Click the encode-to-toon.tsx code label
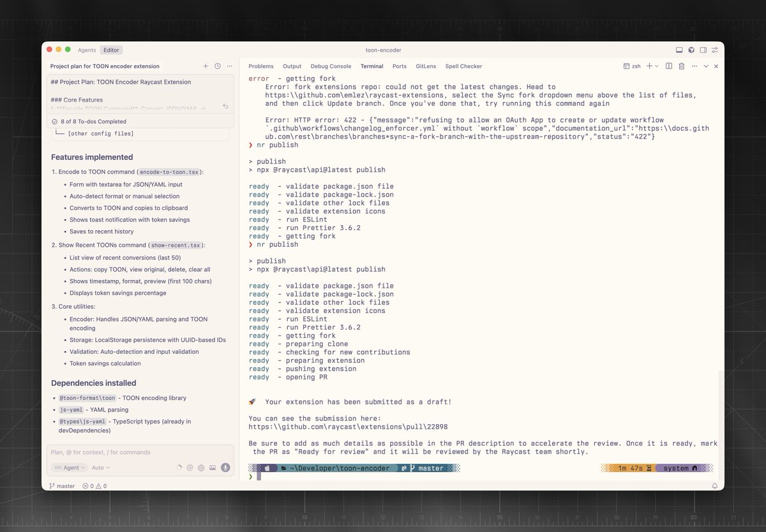The height and width of the screenshot is (532, 766). coord(169,172)
